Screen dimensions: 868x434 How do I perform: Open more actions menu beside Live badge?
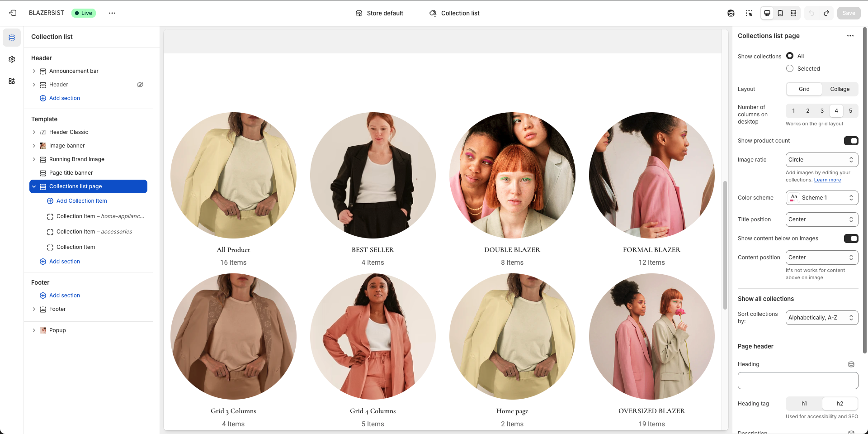click(112, 13)
